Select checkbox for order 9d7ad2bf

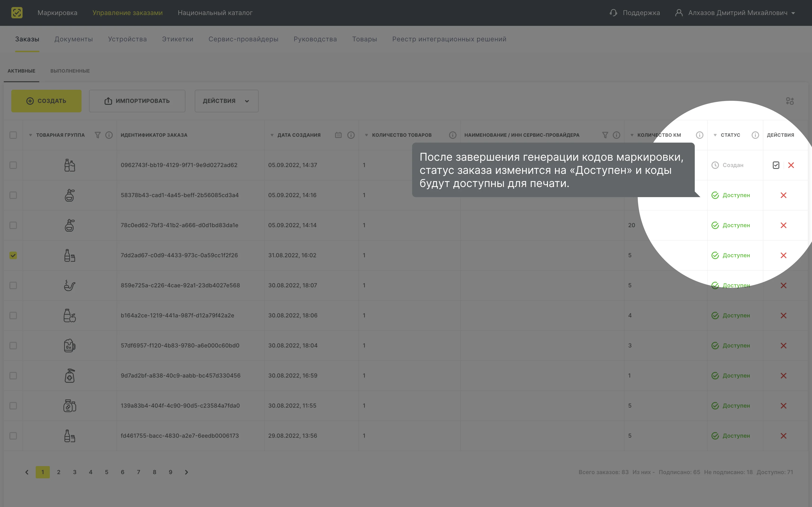pos(13,376)
